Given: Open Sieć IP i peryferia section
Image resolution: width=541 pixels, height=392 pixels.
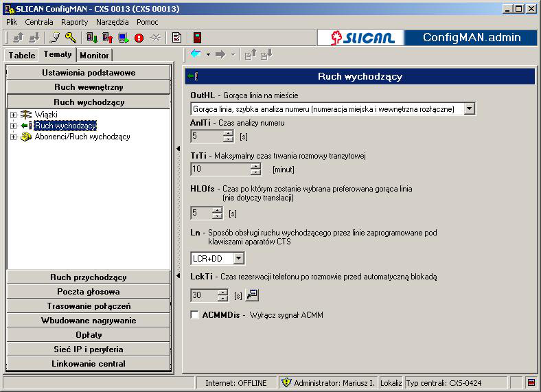Looking at the screenshot, I should point(89,349).
